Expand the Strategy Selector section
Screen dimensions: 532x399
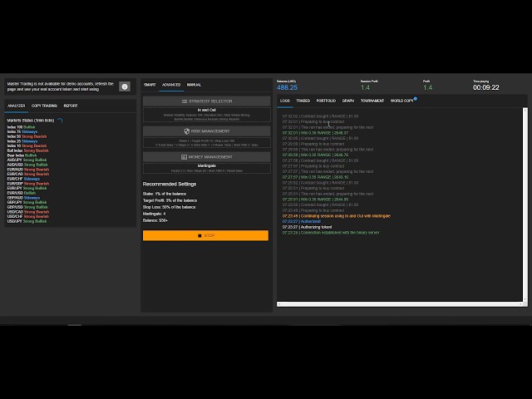point(206,101)
